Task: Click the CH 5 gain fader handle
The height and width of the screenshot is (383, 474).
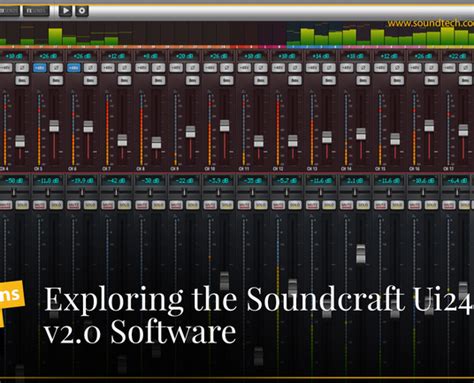Action: (x=54, y=126)
